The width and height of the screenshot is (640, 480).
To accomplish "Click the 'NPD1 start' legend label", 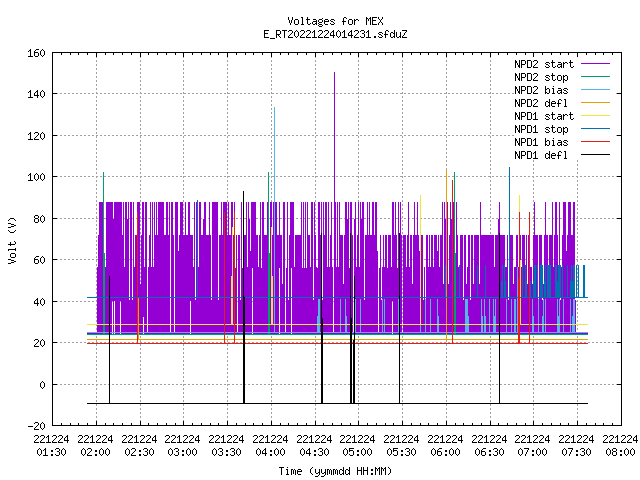I will [x=544, y=116].
